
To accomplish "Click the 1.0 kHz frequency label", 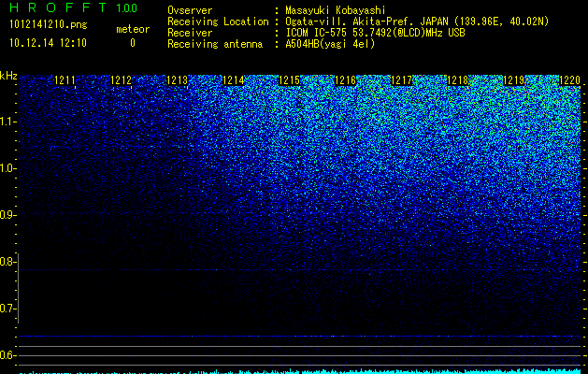I will point(7,168).
